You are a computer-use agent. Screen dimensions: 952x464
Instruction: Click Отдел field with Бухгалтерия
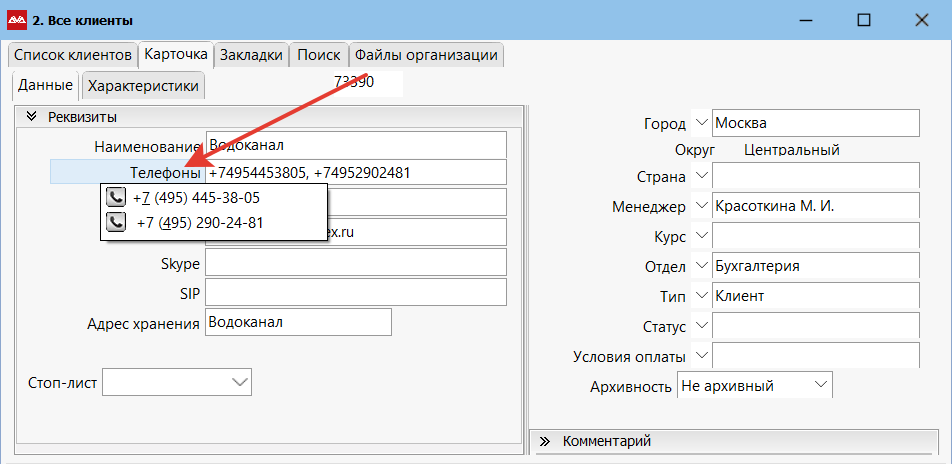[816, 265]
